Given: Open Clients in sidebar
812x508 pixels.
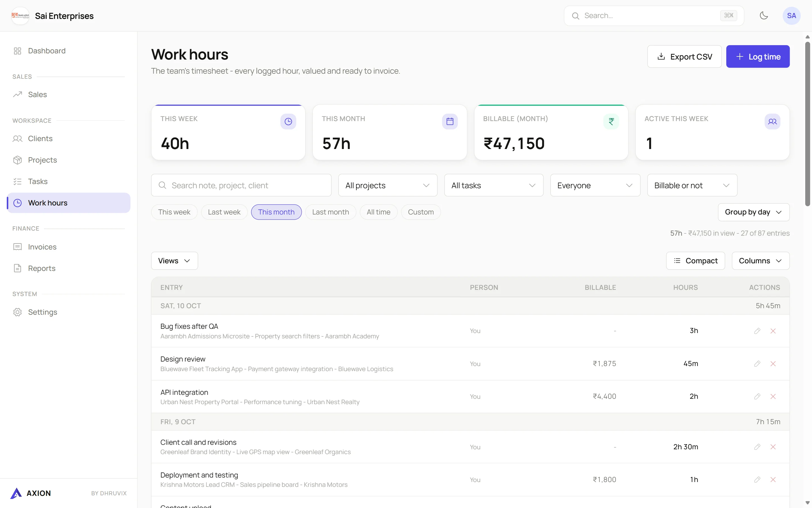Looking at the screenshot, I should click(69, 138).
